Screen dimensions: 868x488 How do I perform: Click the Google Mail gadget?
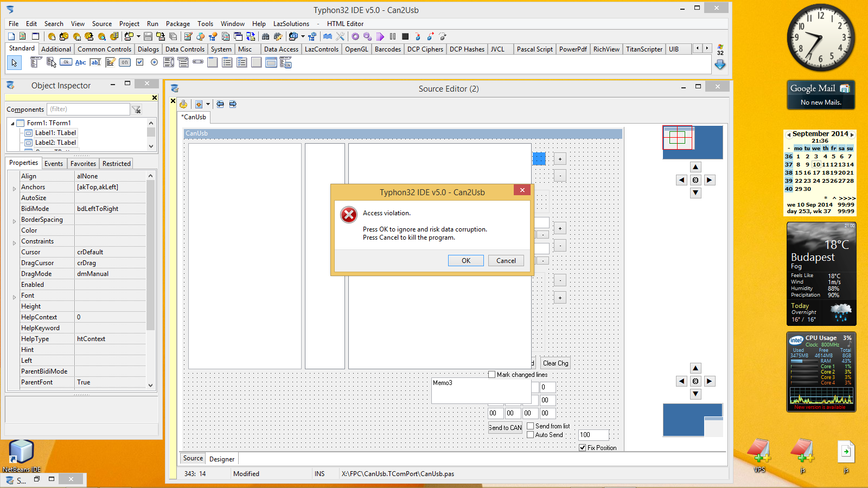coord(821,95)
